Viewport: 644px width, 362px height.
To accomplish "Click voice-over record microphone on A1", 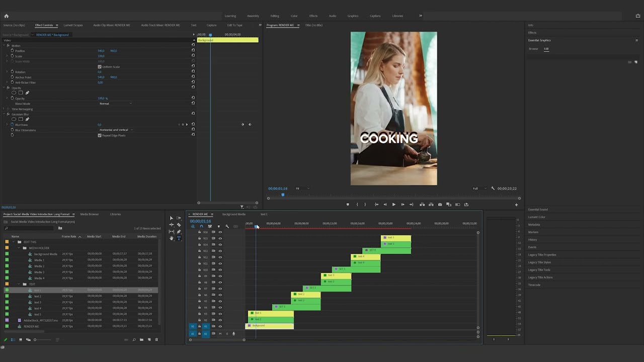I will [233, 333].
